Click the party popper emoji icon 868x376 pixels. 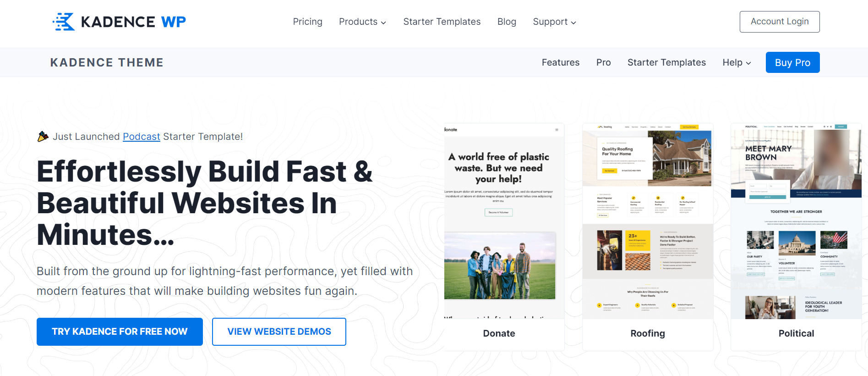pos(43,137)
